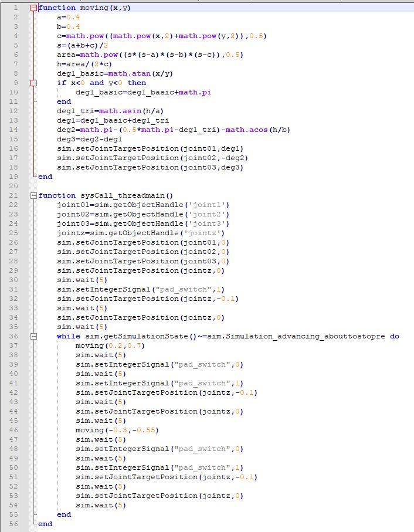The height and width of the screenshot is (532, 414).
Task: Click 'sim.wait(5)' on line 30
Action: tap(82, 280)
